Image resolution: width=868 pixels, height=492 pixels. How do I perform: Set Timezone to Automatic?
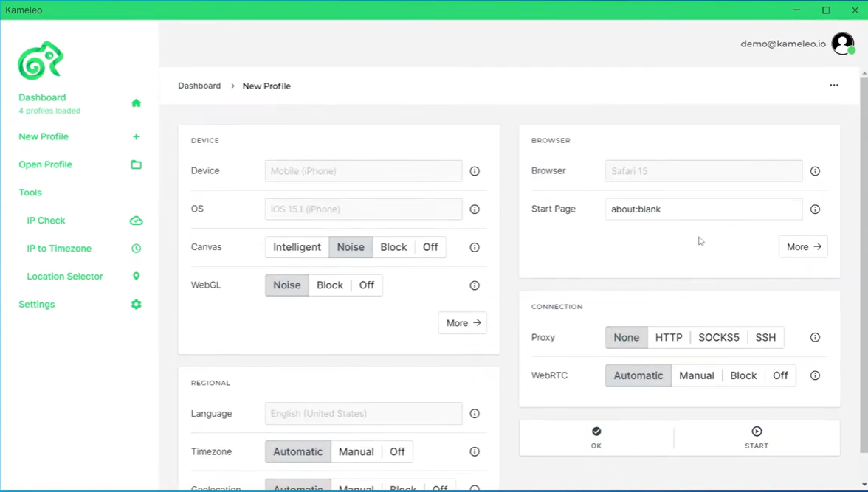298,451
